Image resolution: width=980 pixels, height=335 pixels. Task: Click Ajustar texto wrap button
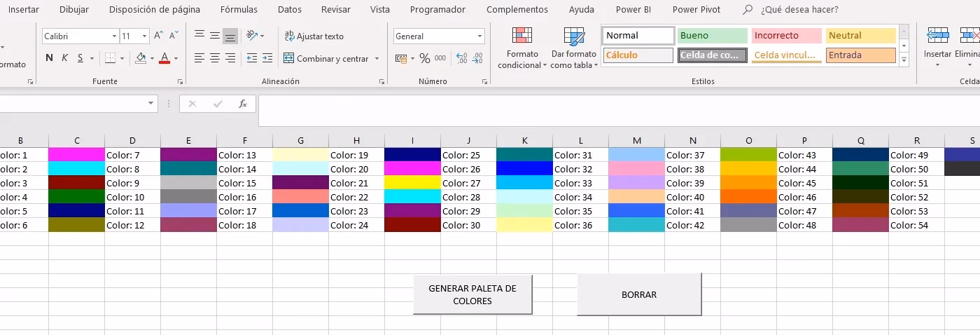coord(314,36)
